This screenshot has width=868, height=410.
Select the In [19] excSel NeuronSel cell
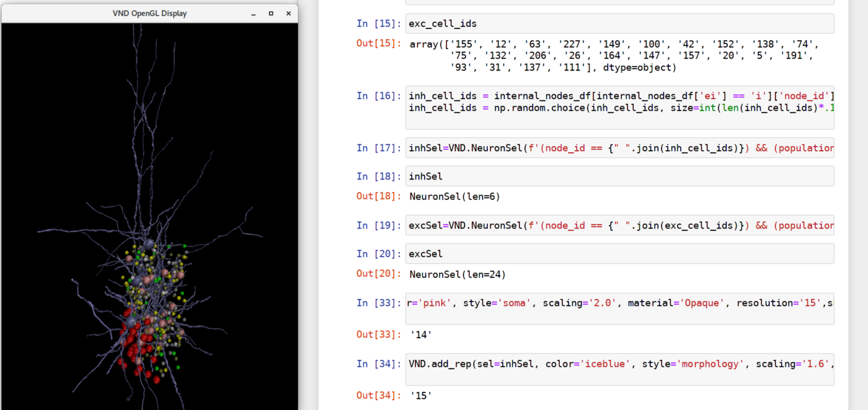point(620,225)
